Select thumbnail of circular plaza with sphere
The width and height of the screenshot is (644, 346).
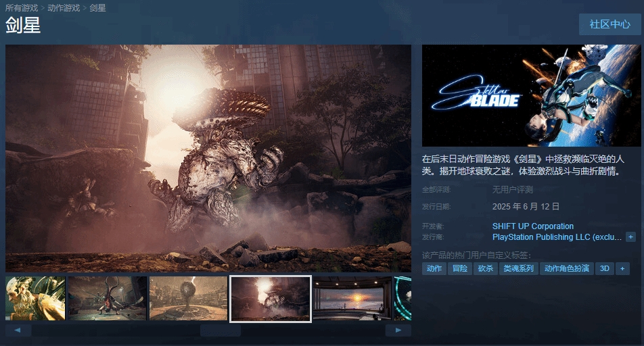[189, 299]
